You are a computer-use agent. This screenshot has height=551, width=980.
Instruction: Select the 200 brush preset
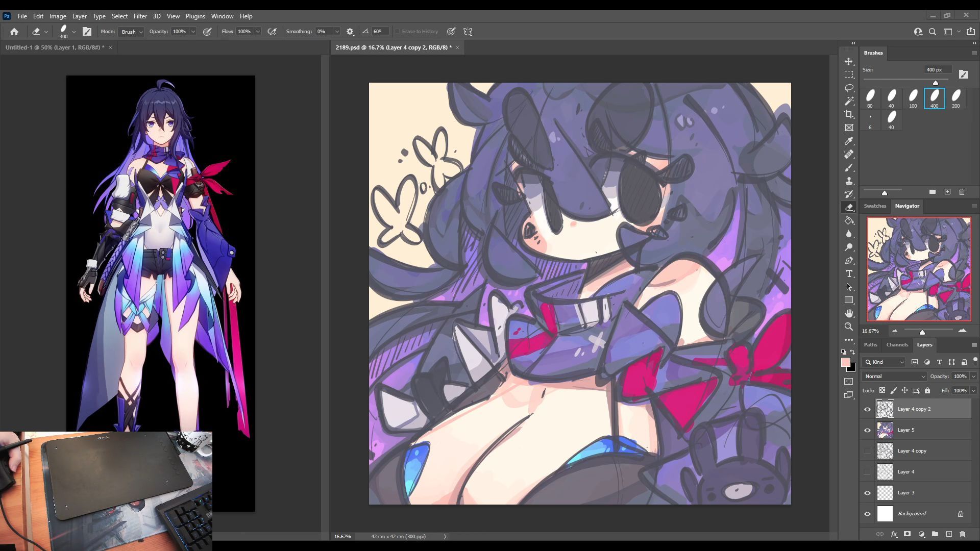click(956, 98)
